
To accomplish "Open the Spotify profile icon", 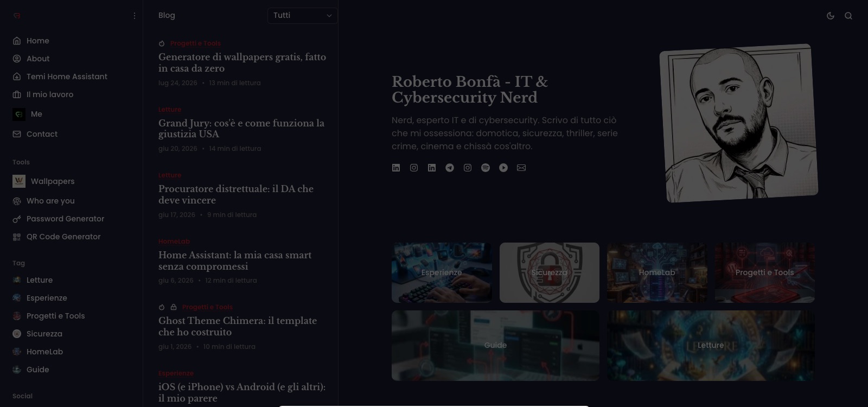I will click(x=486, y=168).
